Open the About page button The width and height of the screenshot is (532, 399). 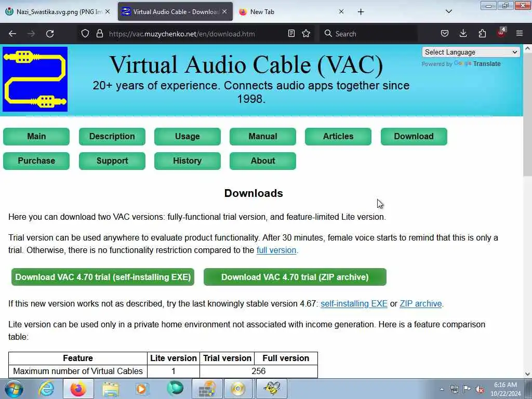[262, 161]
